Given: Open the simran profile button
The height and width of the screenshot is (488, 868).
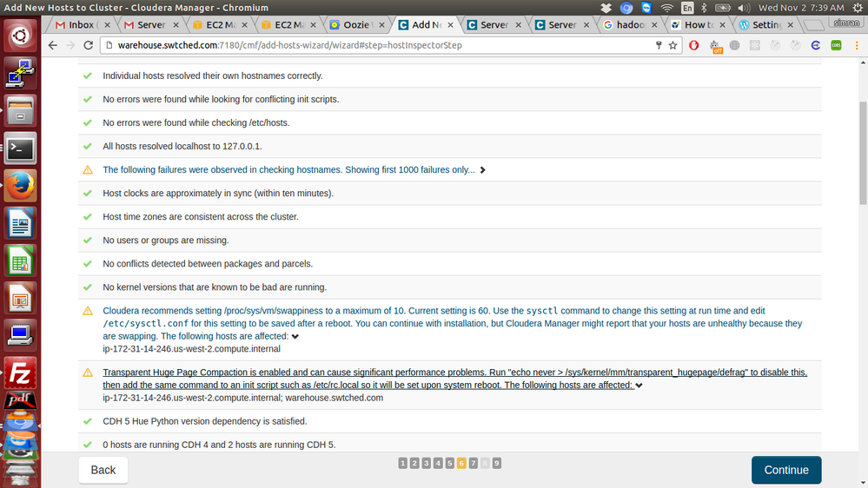Looking at the screenshot, I should 846,23.
